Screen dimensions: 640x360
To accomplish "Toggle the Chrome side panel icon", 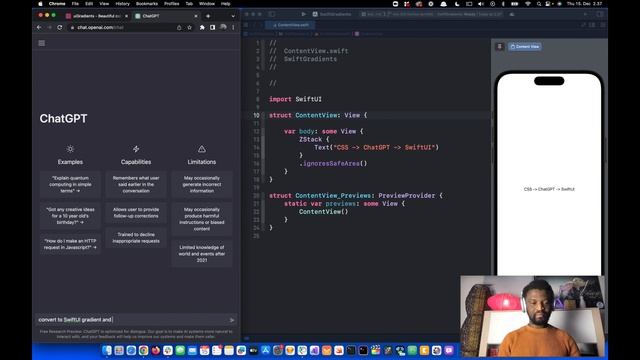I will (213, 27).
